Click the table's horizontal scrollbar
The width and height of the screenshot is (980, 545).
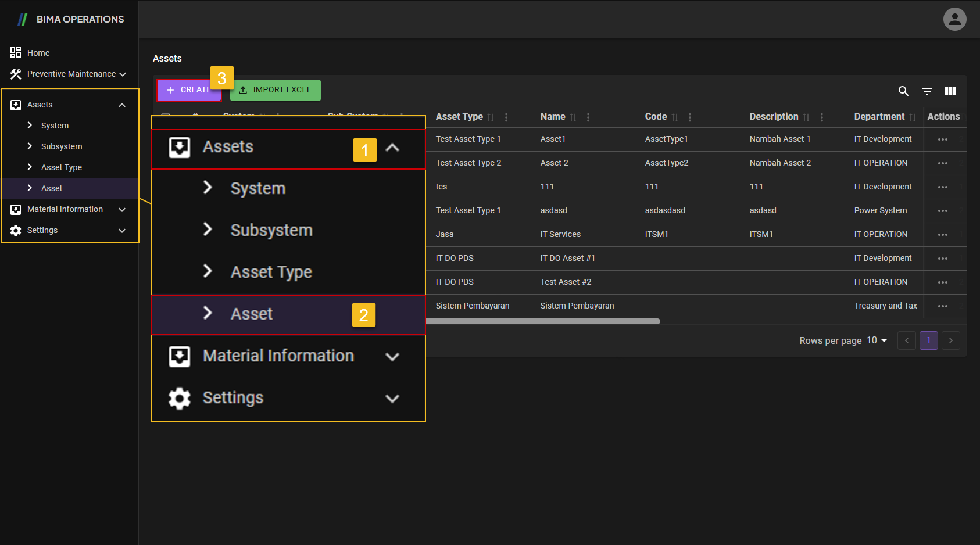tap(543, 321)
